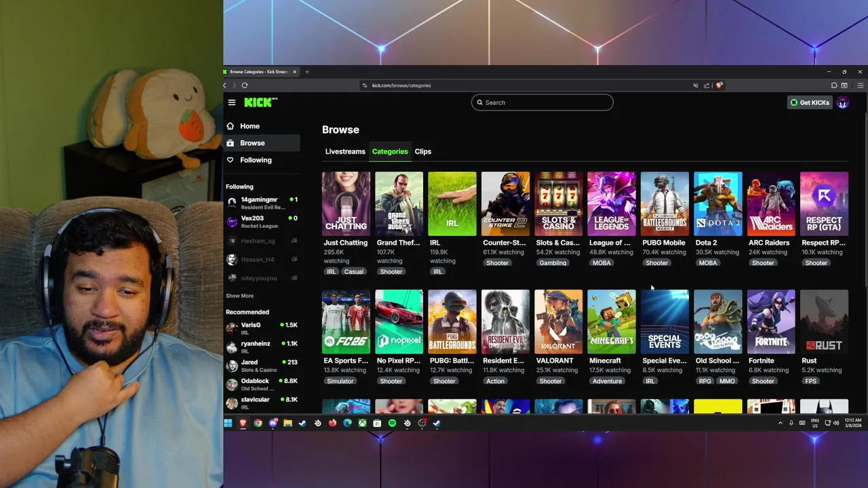This screenshot has height=488, width=868.
Task: Go to Home in the sidebar
Action: [x=262, y=126]
